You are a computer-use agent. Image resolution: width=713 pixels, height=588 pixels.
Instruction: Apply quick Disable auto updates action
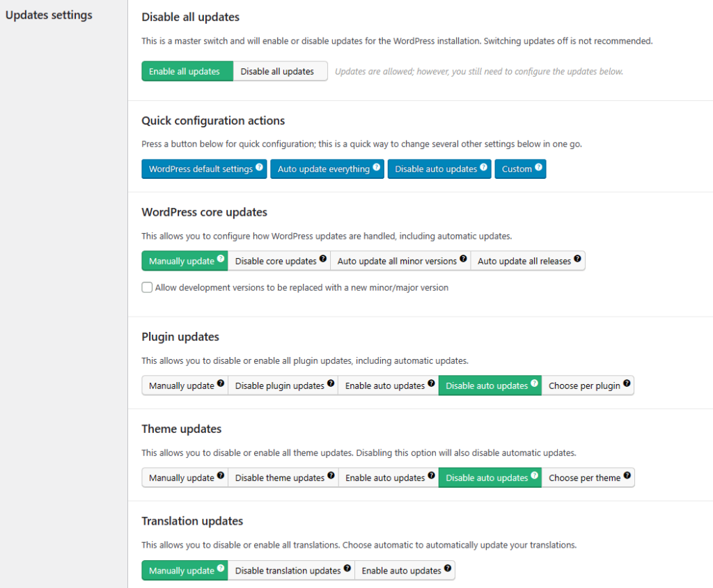pos(439,169)
